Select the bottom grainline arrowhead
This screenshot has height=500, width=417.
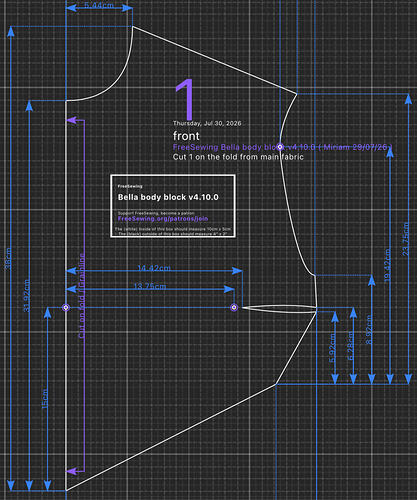click(x=72, y=471)
